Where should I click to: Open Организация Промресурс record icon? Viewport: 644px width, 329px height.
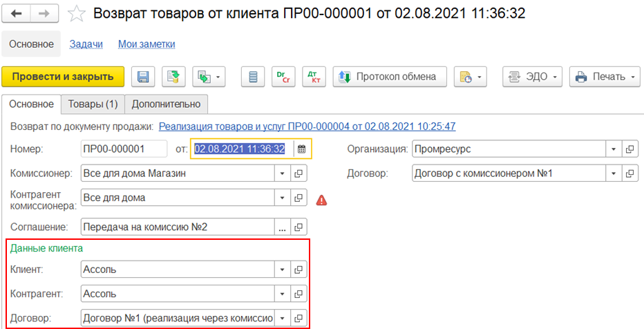[x=630, y=149]
